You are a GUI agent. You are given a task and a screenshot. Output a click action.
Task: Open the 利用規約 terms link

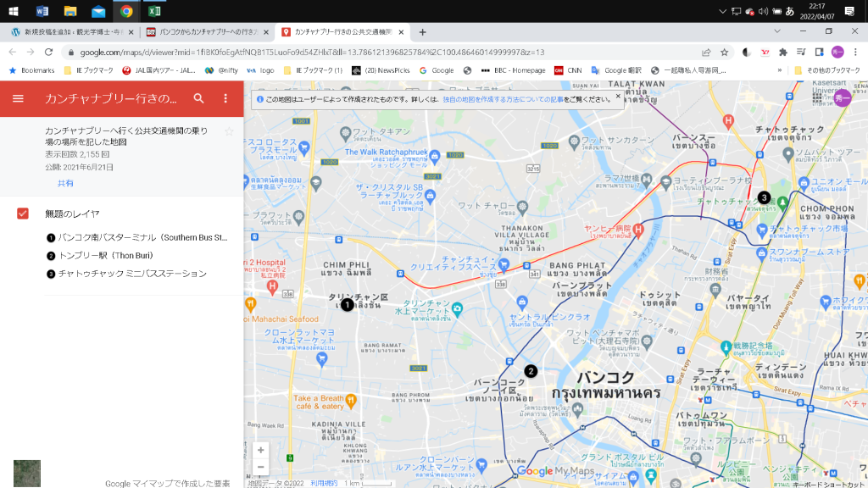tap(324, 484)
